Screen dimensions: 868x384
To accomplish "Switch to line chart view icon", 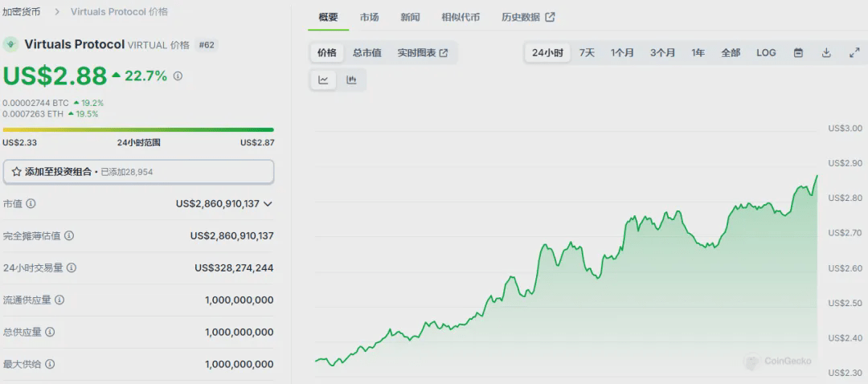I will (x=323, y=80).
